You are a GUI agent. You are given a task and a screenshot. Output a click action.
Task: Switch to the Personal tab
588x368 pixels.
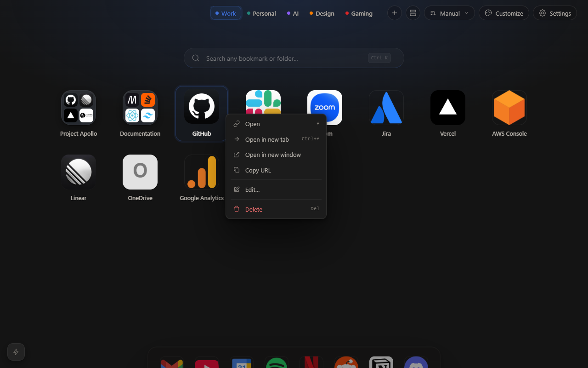click(262, 13)
